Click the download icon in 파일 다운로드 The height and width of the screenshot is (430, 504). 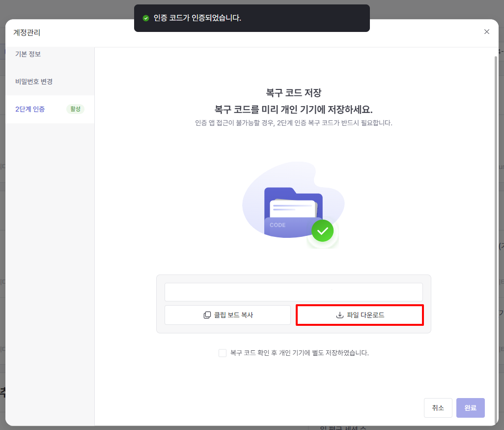point(339,315)
